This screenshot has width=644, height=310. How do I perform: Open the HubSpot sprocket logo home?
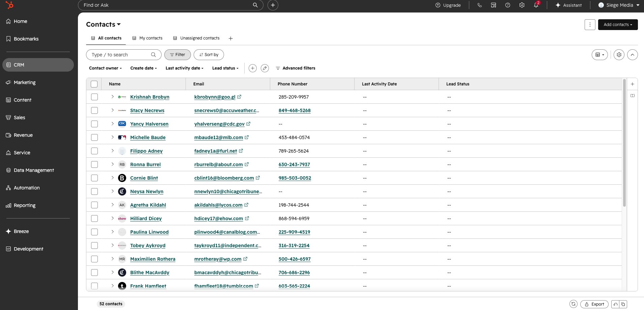(9, 5)
